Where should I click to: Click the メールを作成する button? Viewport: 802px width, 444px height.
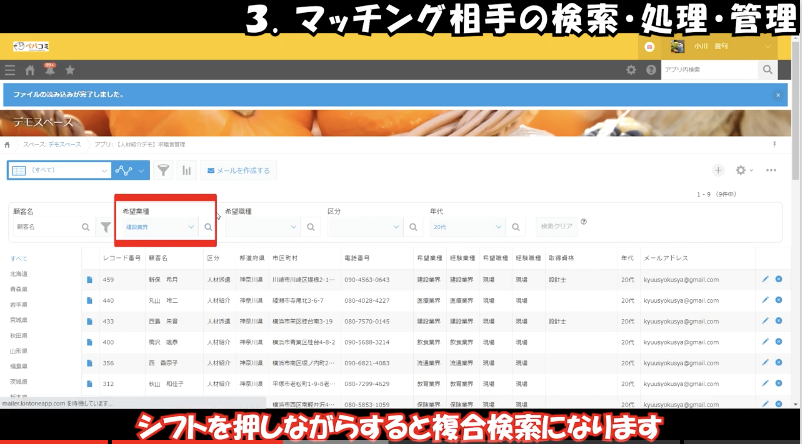pos(237,170)
